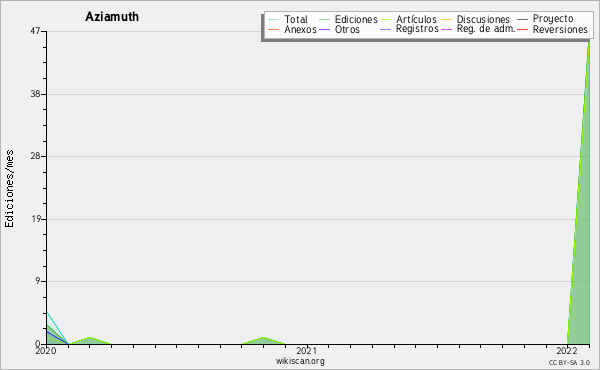Click the large green 2022 spike area

(582, 249)
